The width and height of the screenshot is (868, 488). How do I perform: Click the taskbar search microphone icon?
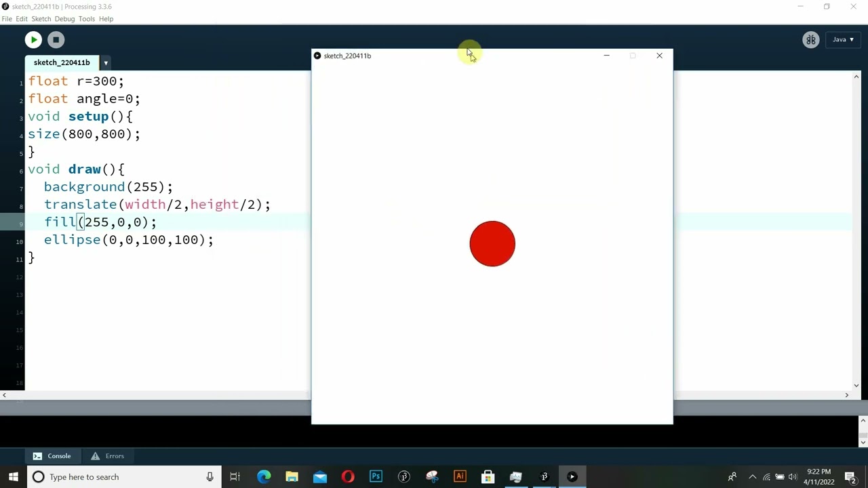[x=210, y=476]
